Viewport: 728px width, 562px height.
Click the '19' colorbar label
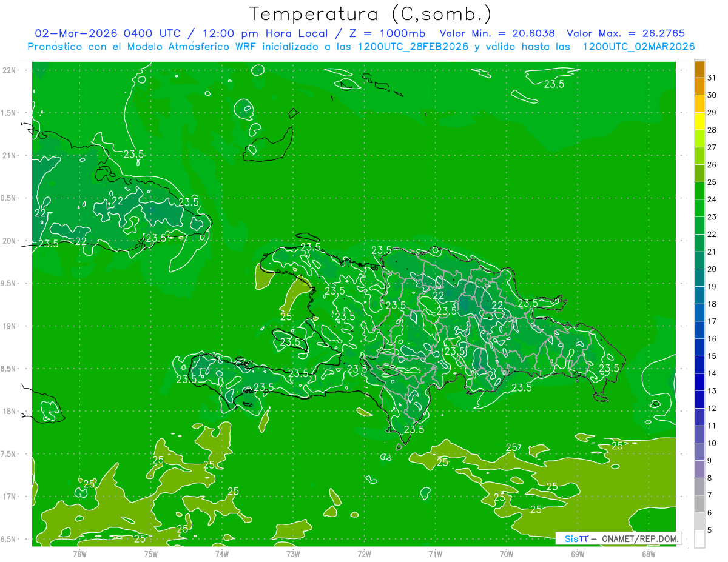tap(712, 286)
